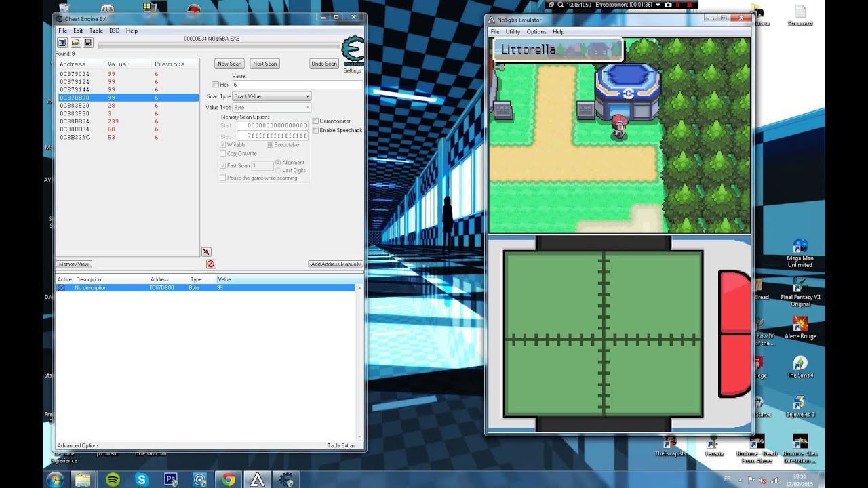The width and height of the screenshot is (868, 488).
Task: Click the red clear address list icon
Action: click(210, 264)
